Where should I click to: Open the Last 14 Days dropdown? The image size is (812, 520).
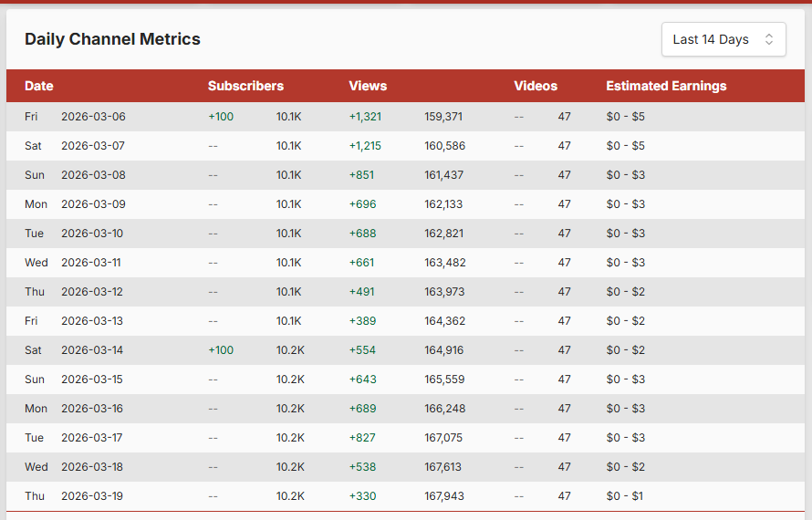[x=724, y=39]
